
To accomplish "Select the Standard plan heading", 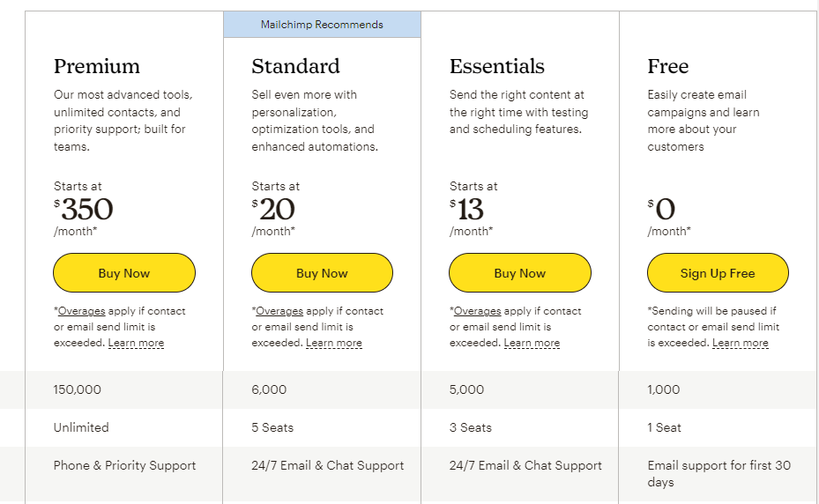I will coord(295,66).
